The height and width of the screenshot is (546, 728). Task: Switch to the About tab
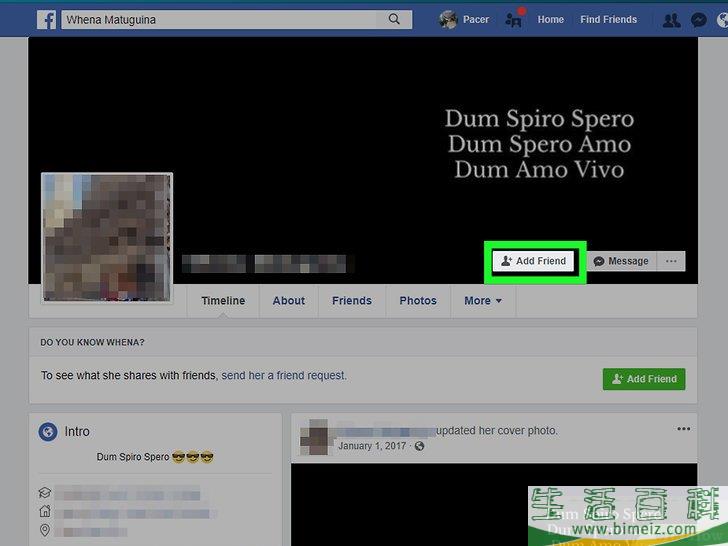(x=289, y=301)
